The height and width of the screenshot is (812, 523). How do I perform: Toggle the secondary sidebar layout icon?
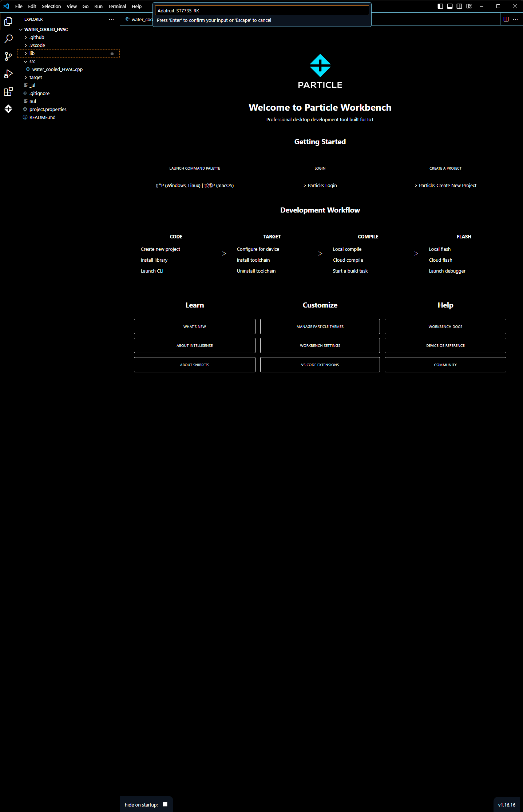(459, 6)
